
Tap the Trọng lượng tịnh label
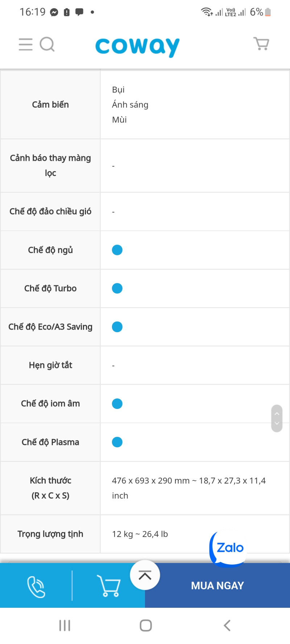pyautogui.click(x=50, y=534)
